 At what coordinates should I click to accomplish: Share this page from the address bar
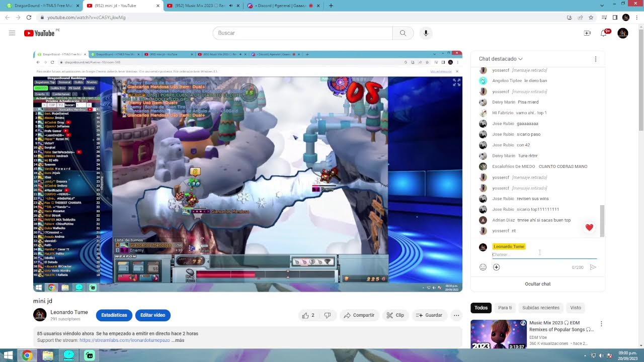click(x=580, y=17)
